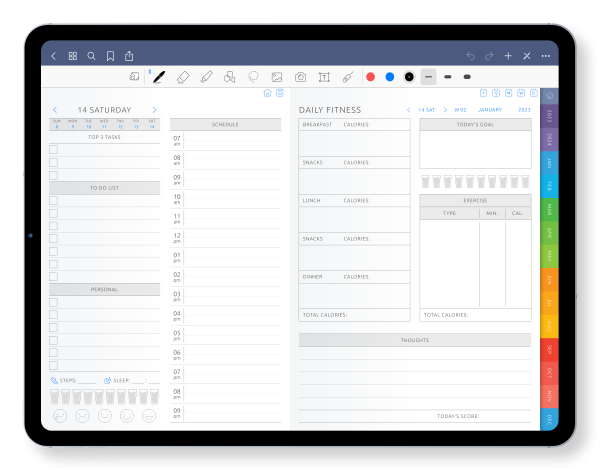
Task: Switch to the SEP side tab
Action: (x=549, y=350)
